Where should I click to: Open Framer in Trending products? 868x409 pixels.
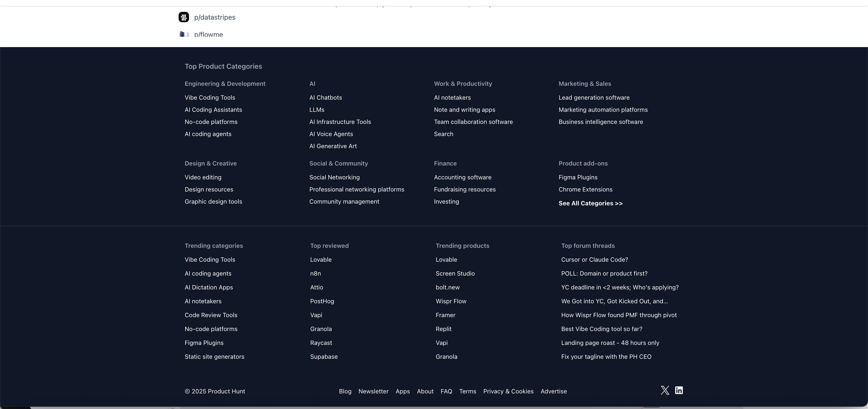point(446,315)
